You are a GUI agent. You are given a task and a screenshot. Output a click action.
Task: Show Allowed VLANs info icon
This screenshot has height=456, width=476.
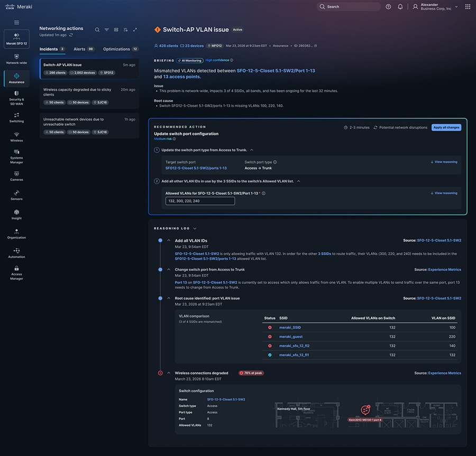click(263, 193)
